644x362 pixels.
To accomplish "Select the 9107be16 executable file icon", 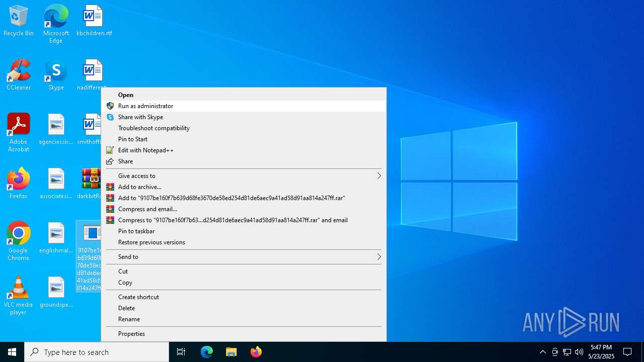I will pyautogui.click(x=89, y=256).
